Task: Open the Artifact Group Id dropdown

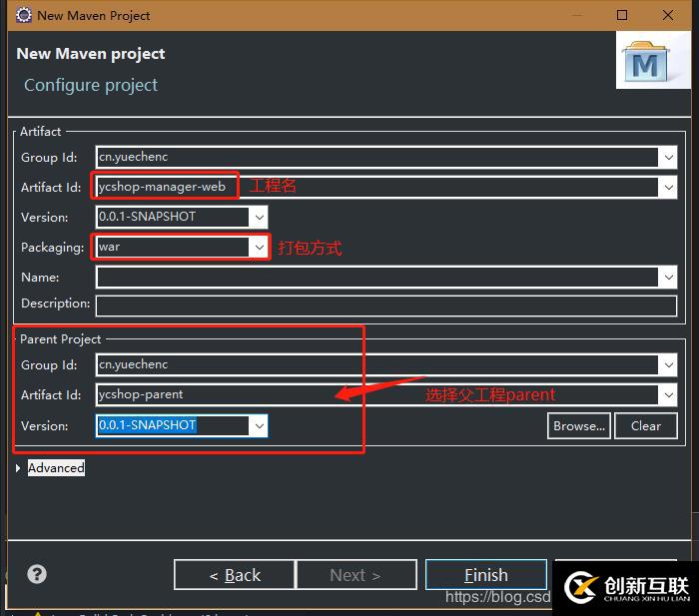Action: point(668,158)
